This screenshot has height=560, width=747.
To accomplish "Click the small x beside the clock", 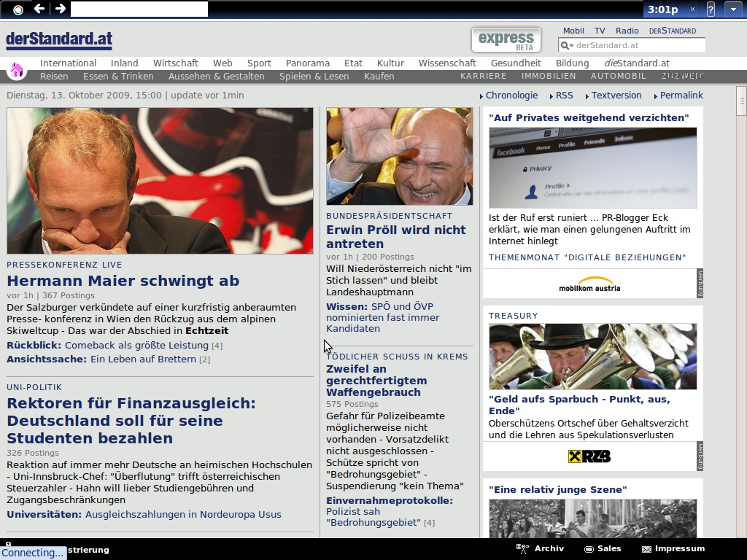I will 693,9.
